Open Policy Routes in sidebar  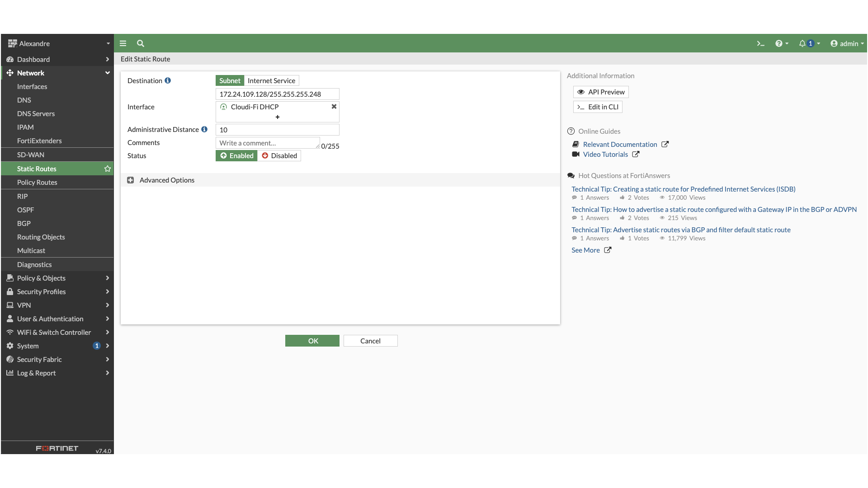pyautogui.click(x=37, y=183)
